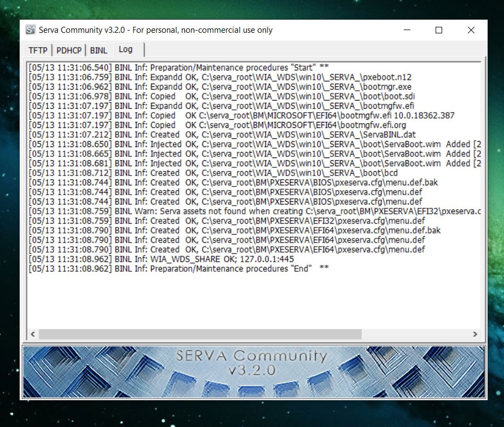
Task: Click log line Injected at 11:31:08.650
Action: point(254,144)
